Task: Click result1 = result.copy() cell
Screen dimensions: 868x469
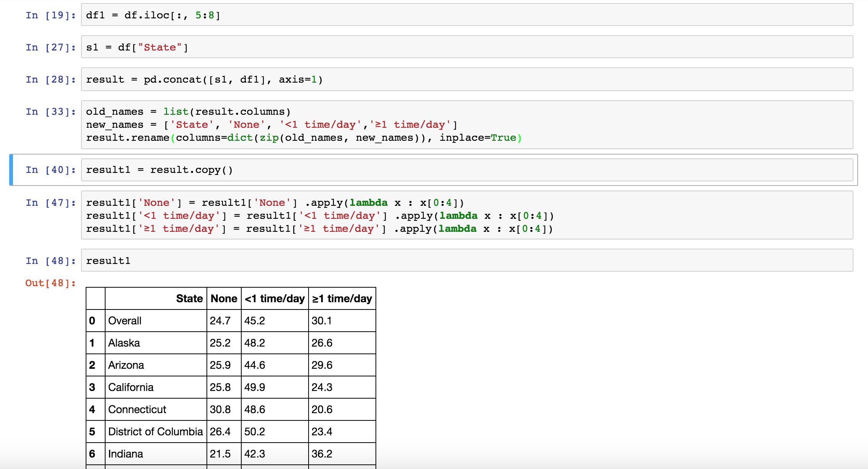Action: [x=467, y=170]
